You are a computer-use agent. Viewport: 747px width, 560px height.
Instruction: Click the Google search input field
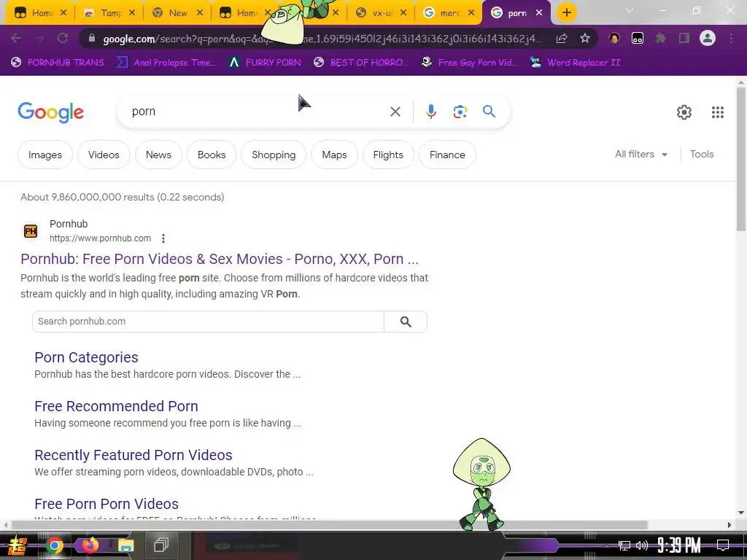tap(258, 112)
